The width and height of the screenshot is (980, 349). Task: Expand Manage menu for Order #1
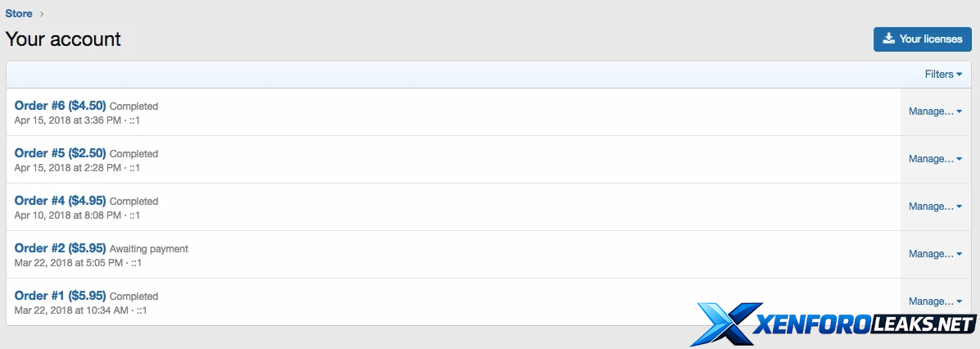coord(935,301)
